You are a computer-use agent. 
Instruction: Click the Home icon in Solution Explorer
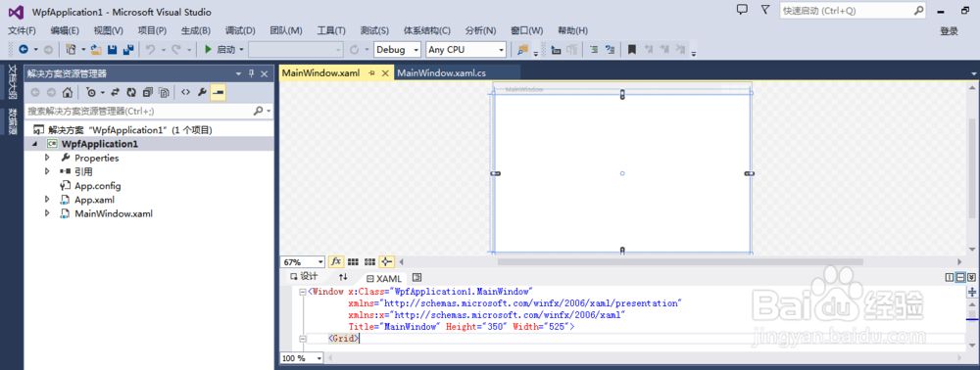click(68, 92)
